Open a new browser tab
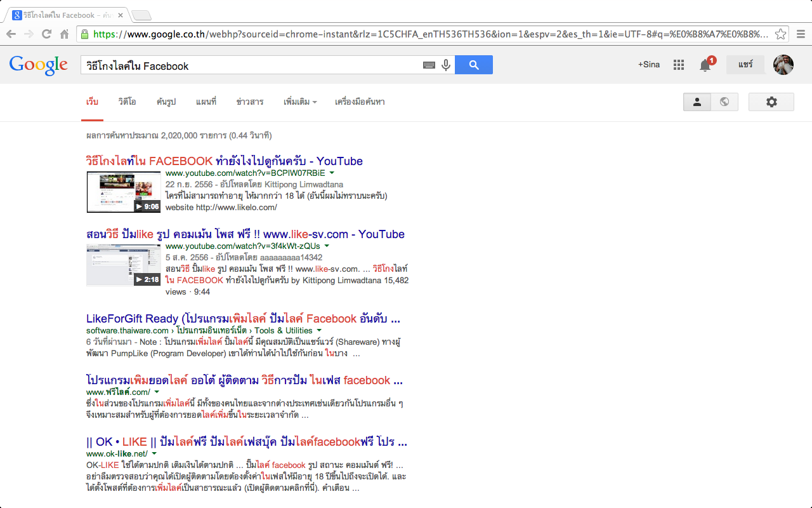812x508 pixels. tap(141, 15)
